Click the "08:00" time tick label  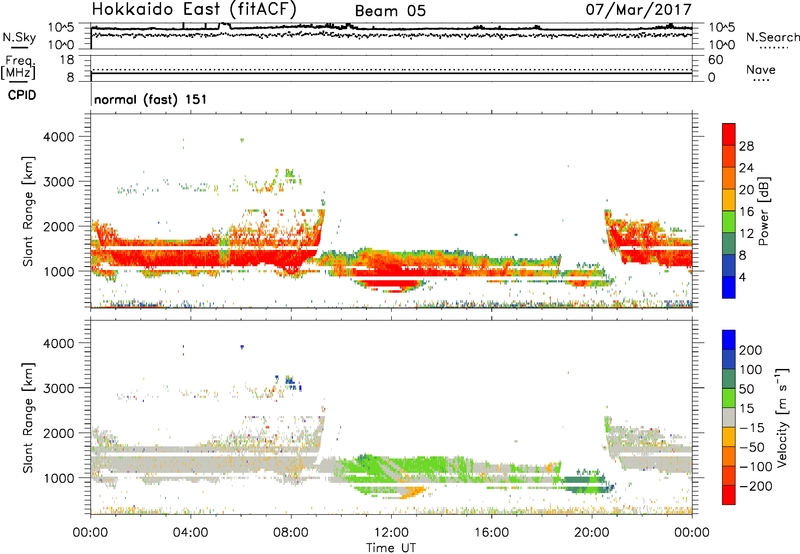[x=291, y=533]
